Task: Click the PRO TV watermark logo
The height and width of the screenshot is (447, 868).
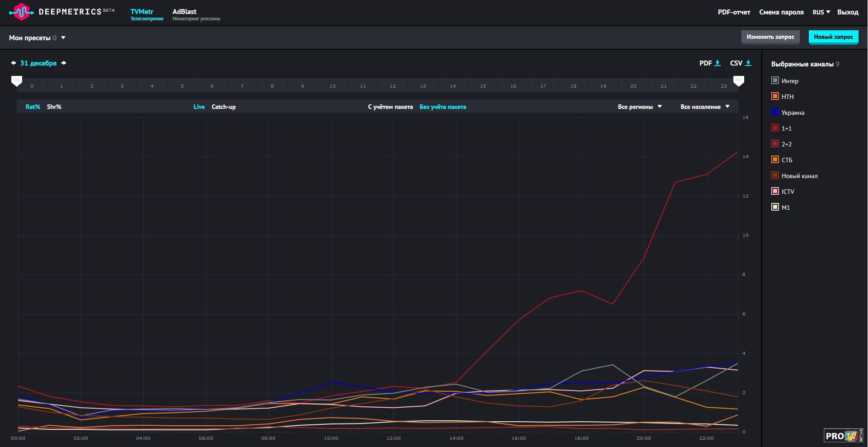Action: coord(843,436)
